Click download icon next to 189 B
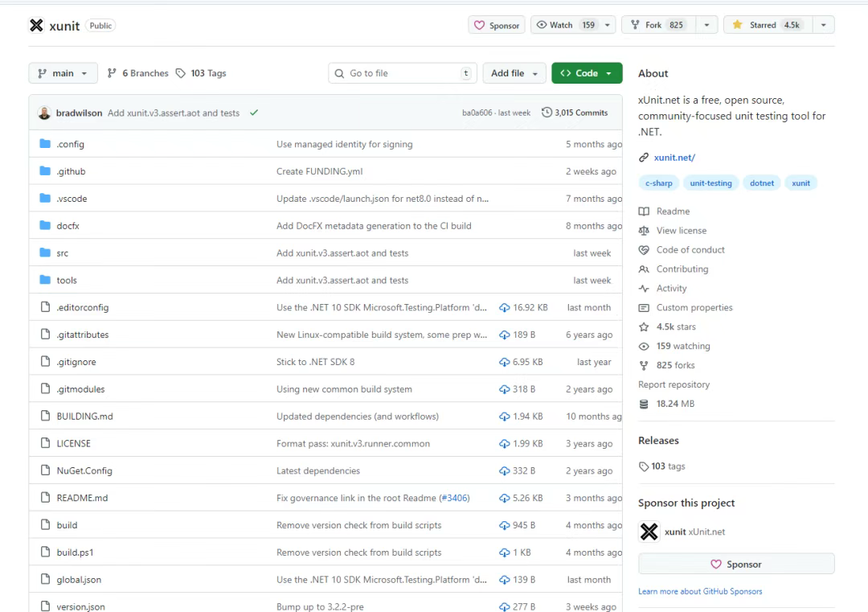Screen dimensions: 868x612 (x=504, y=335)
